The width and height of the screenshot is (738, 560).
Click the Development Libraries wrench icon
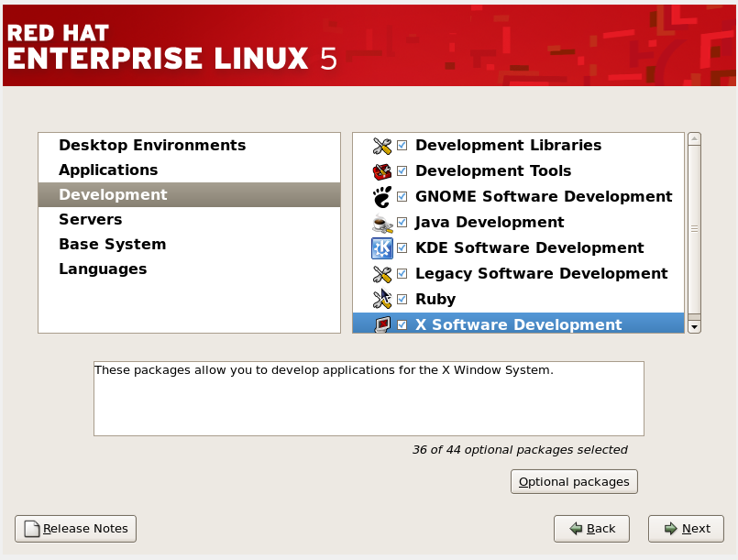point(381,146)
